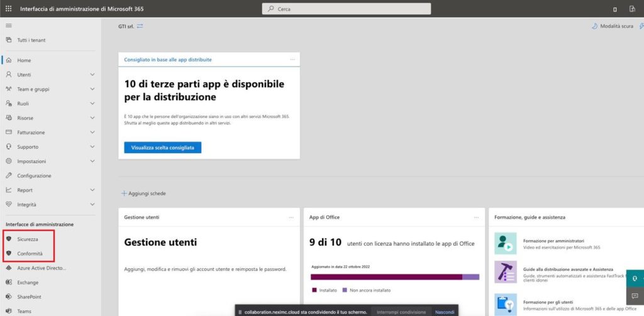The width and height of the screenshot is (644, 316).
Task: Click the header icon left of the document icon
Action: pos(615,9)
